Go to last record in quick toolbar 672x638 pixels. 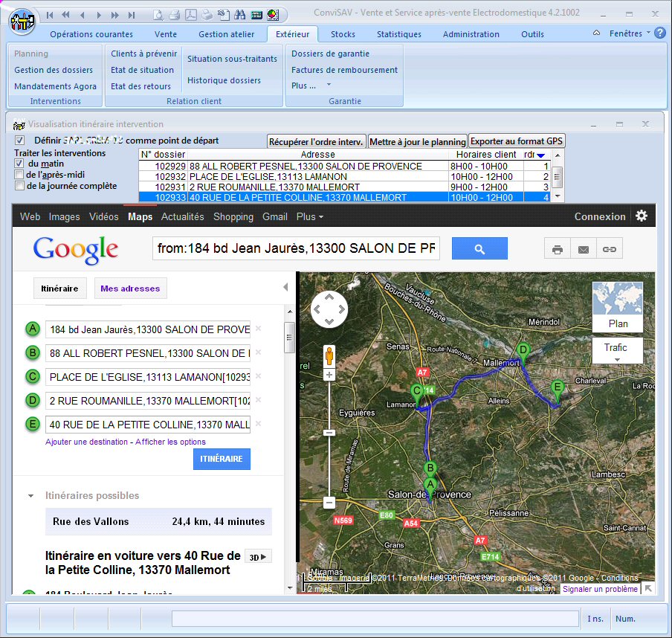pyautogui.click(x=131, y=15)
